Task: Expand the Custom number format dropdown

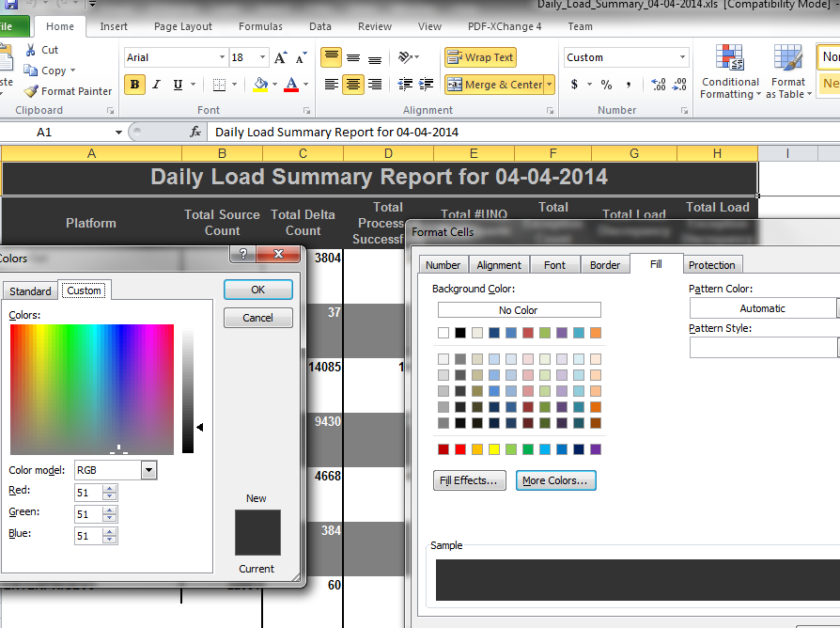Action: click(682, 57)
